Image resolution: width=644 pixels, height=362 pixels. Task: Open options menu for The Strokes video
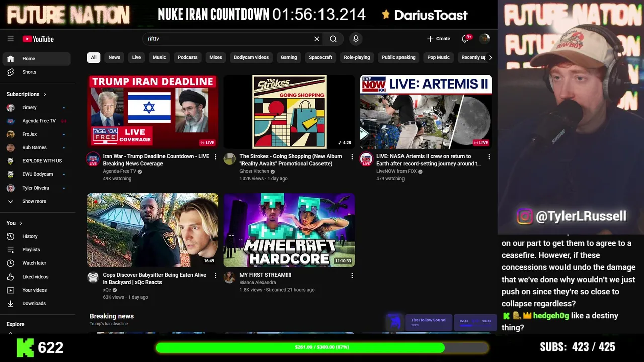tap(352, 157)
